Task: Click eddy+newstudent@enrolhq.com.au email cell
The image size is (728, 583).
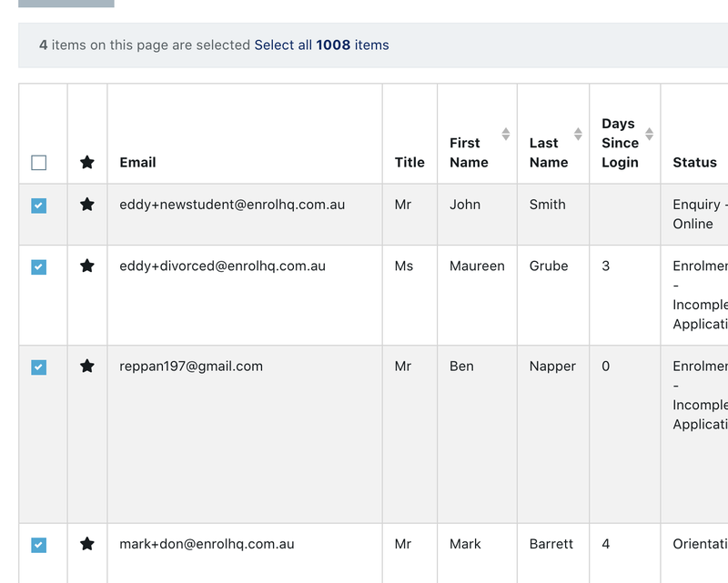Action: coord(232,205)
